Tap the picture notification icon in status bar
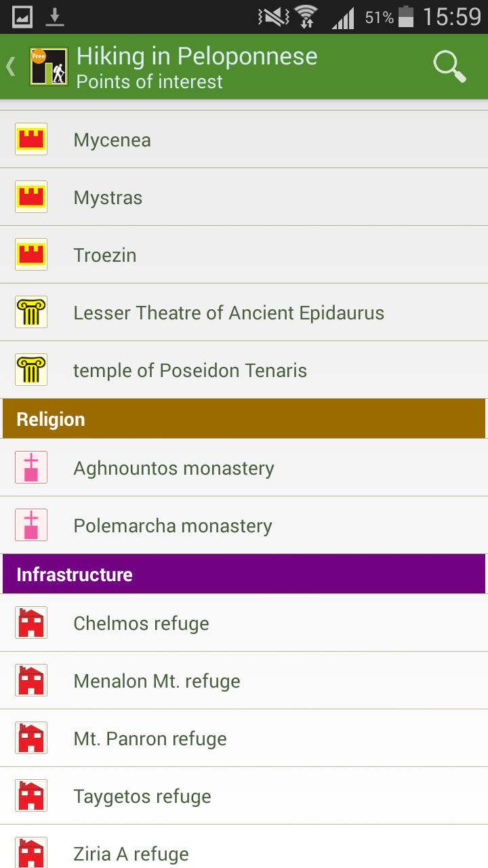The width and height of the screenshot is (488, 868). pos(22,17)
